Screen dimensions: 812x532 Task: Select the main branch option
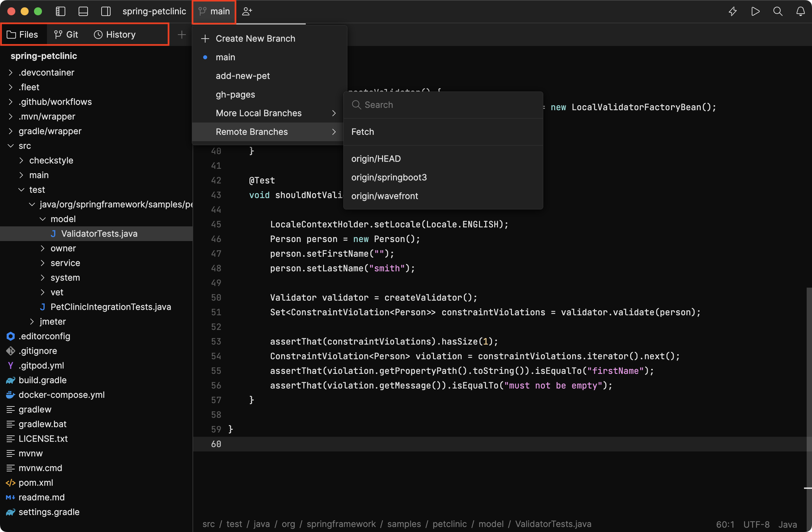pyautogui.click(x=225, y=56)
